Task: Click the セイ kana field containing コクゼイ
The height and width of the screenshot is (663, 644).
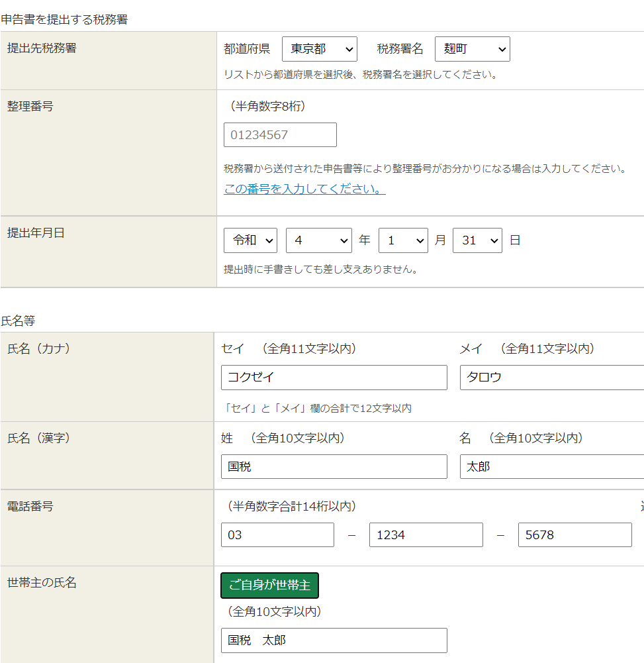Action: 334,378
